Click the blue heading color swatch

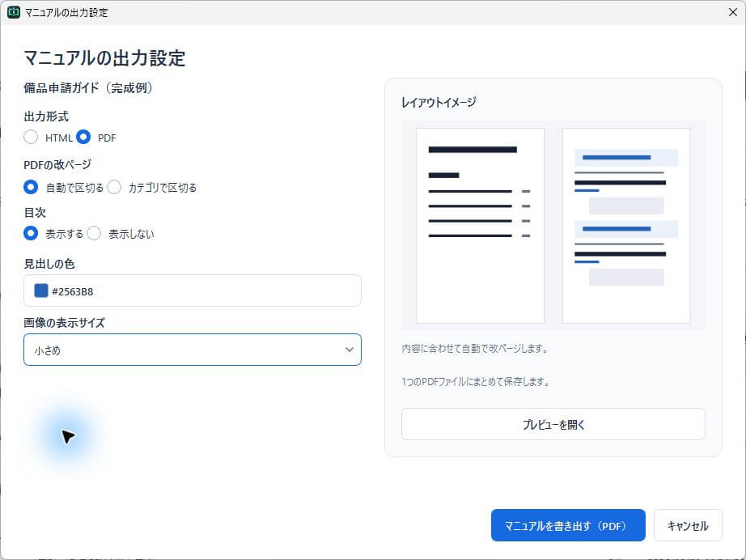[41, 291]
